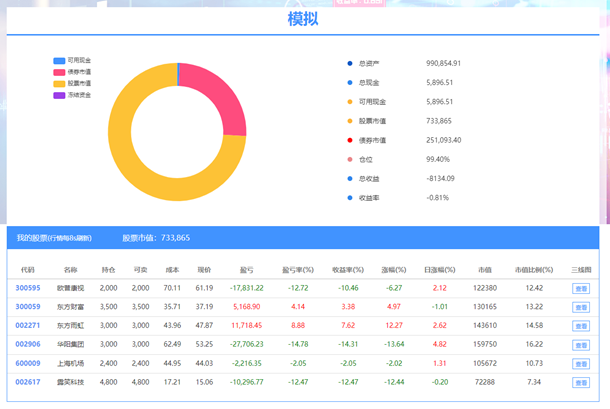Toggle the 可用现金 legend item
Viewport: 610px width, 409px height.
(71, 61)
